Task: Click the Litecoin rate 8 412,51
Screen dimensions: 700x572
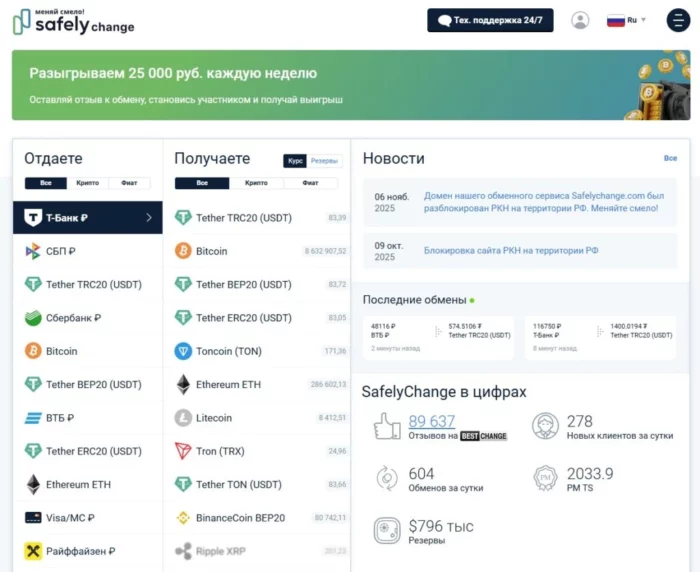Action: tap(332, 418)
